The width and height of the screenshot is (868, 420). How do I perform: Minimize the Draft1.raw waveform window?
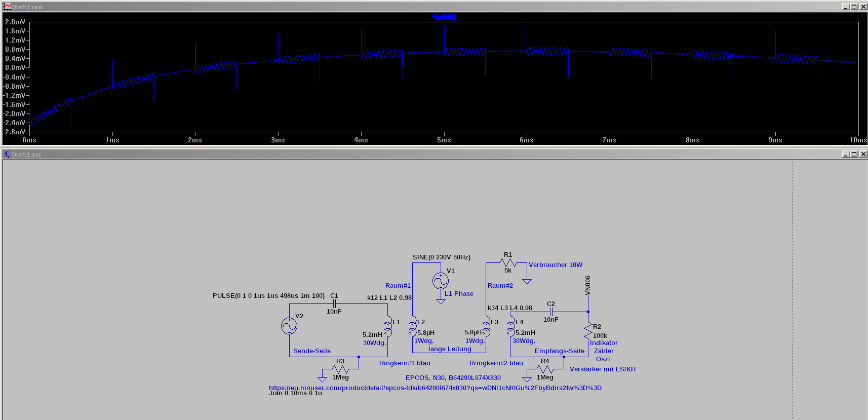tap(846, 7)
